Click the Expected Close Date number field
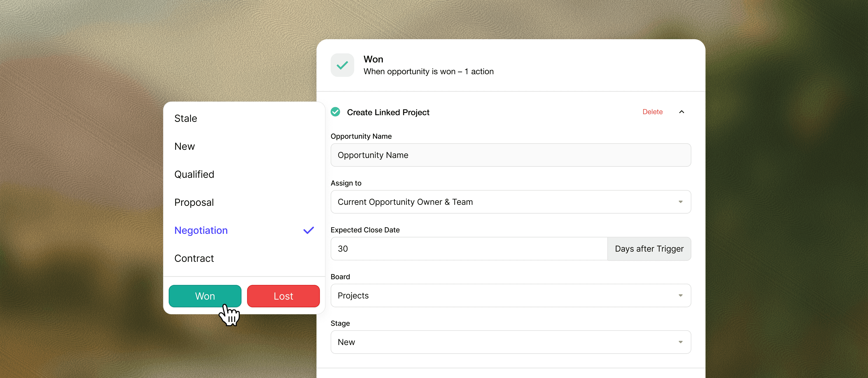 click(x=468, y=249)
